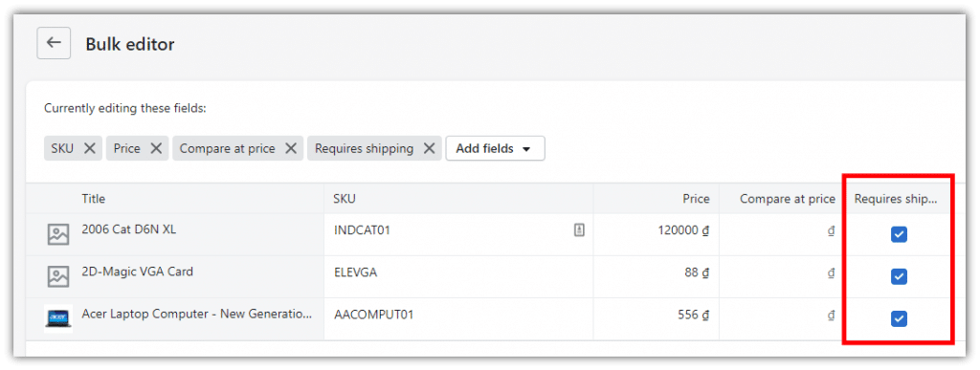Image resolution: width=980 pixels, height=370 pixels.
Task: Click the back arrow button
Action: coord(54,43)
